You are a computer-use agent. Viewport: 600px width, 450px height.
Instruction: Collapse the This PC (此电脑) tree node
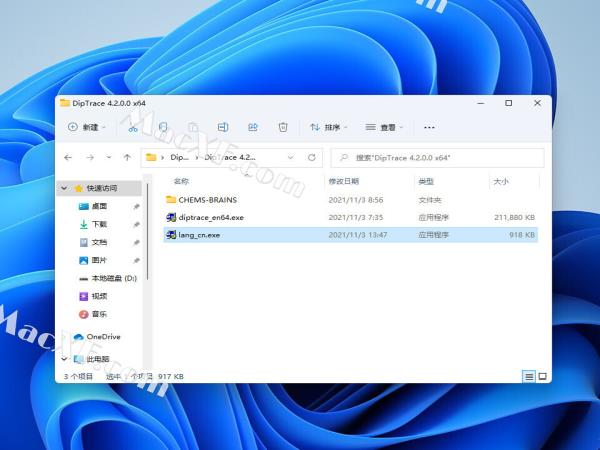(64, 359)
